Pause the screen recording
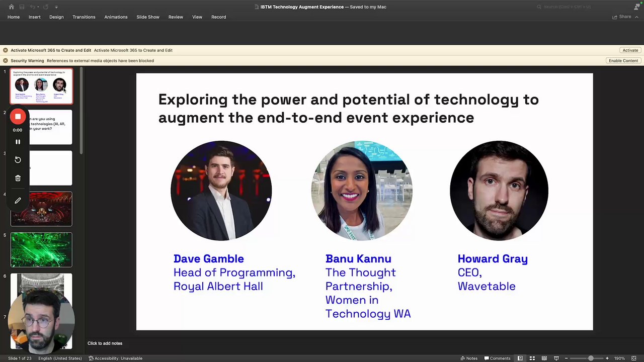This screenshot has height=362, width=644. point(18,142)
